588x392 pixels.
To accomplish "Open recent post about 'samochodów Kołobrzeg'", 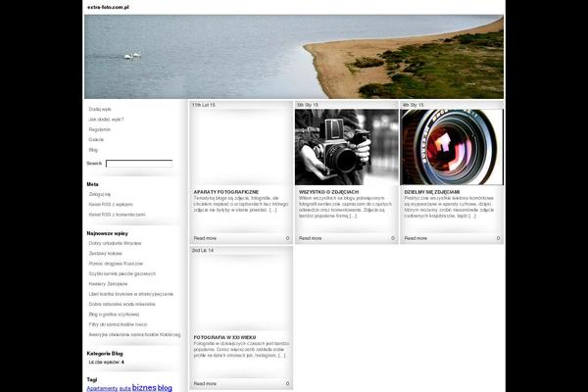I will click(134, 334).
